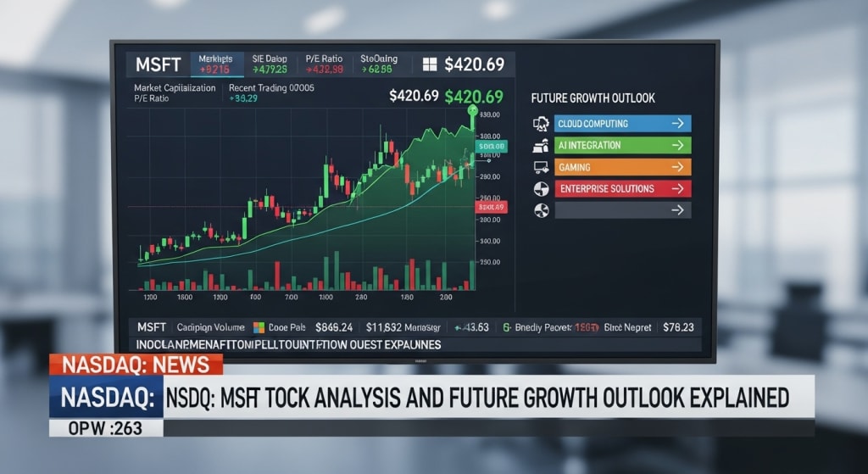Click the green price tag on the chart axis
The height and width of the screenshot is (474, 868).
tap(491, 146)
